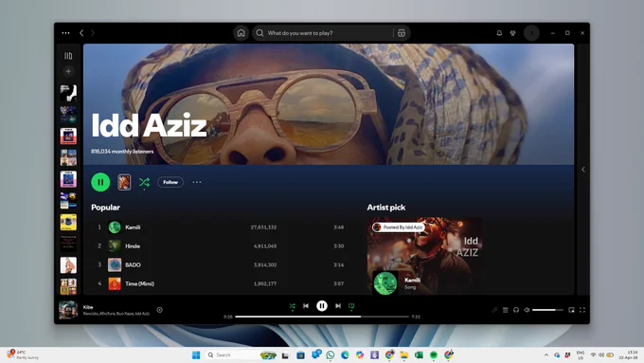Open WhatsApp from the taskbar
Screen dimensions: 644x363
(x=331, y=354)
